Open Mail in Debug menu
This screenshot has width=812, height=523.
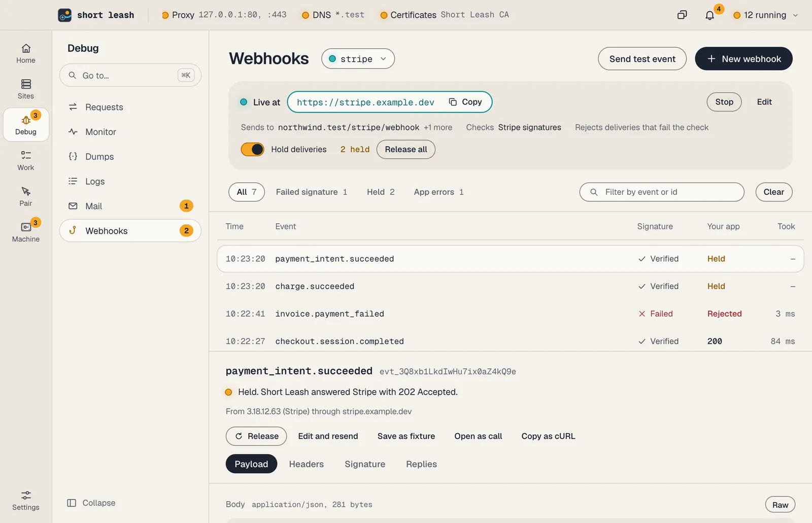point(130,206)
